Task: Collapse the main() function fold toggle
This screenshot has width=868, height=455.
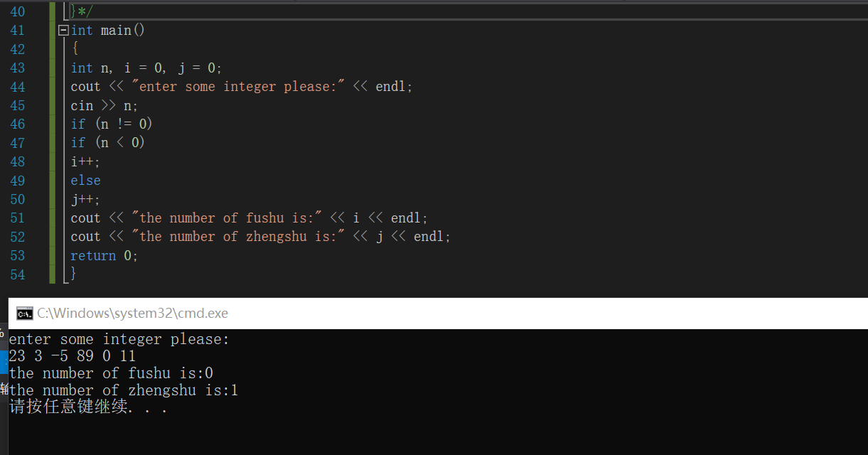Action: [x=63, y=31]
